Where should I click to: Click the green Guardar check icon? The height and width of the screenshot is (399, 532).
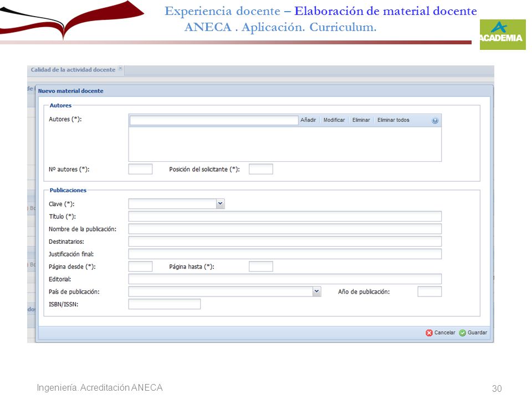(462, 333)
